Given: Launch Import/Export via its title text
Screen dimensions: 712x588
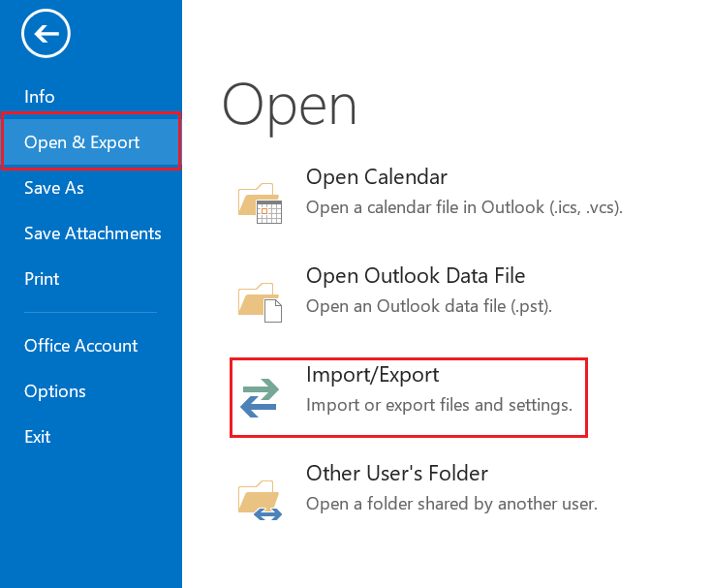Looking at the screenshot, I should tap(373, 375).
